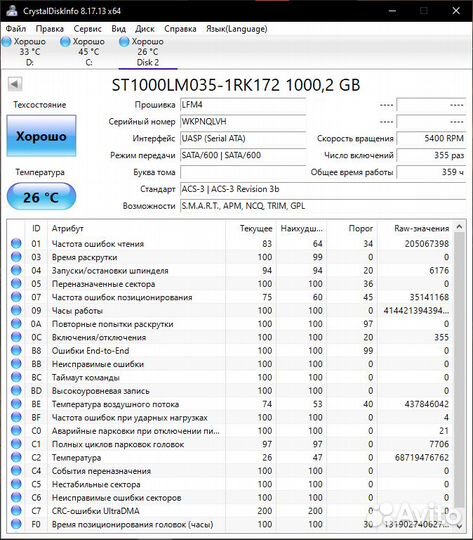Open the Диск menu
The width and height of the screenshot is (473, 540).
click(x=145, y=29)
